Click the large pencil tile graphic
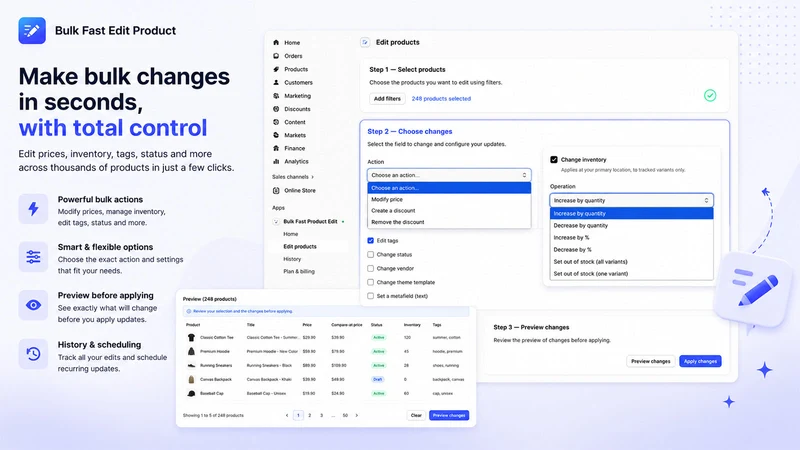 (x=754, y=289)
